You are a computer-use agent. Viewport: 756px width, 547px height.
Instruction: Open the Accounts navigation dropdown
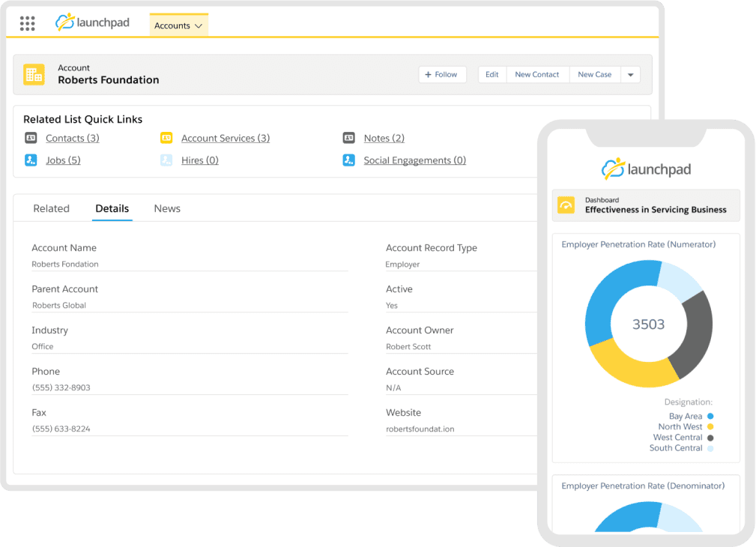(178, 25)
